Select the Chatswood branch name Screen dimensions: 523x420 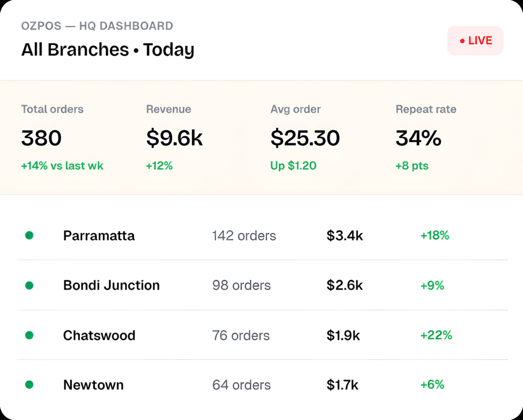pyautogui.click(x=99, y=335)
